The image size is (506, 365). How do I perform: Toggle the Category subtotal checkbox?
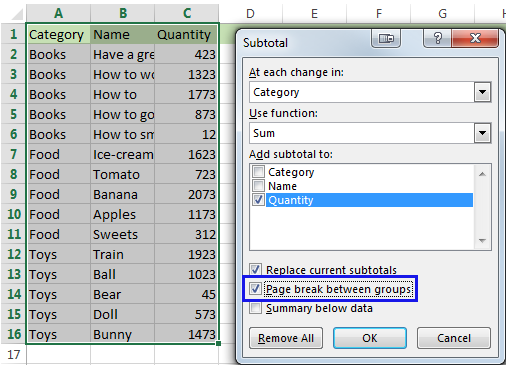(x=258, y=172)
